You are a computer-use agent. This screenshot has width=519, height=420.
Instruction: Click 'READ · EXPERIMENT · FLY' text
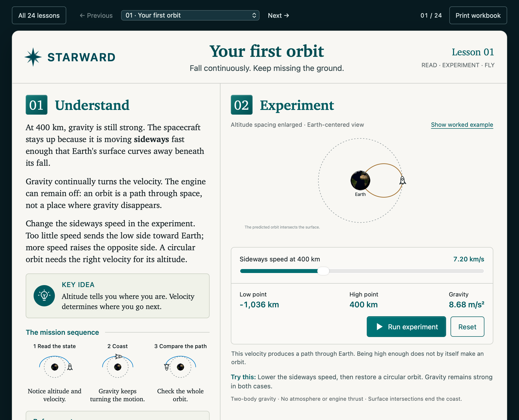click(458, 65)
